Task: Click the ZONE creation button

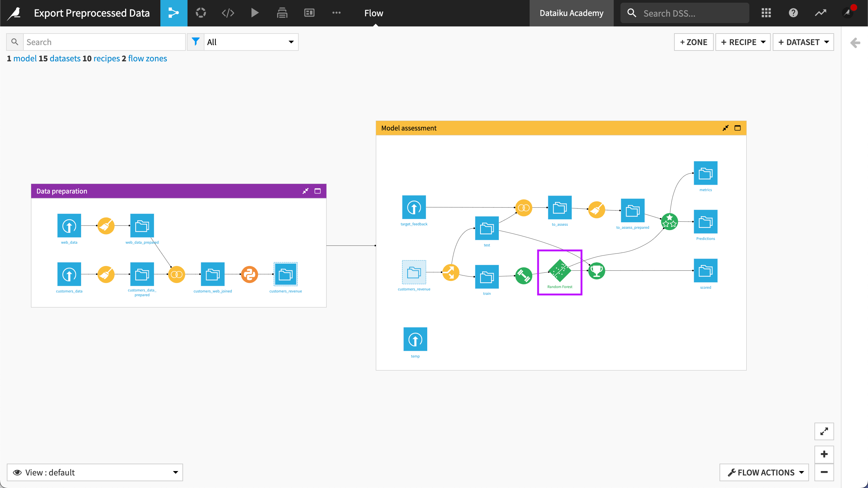Action: [x=694, y=42]
